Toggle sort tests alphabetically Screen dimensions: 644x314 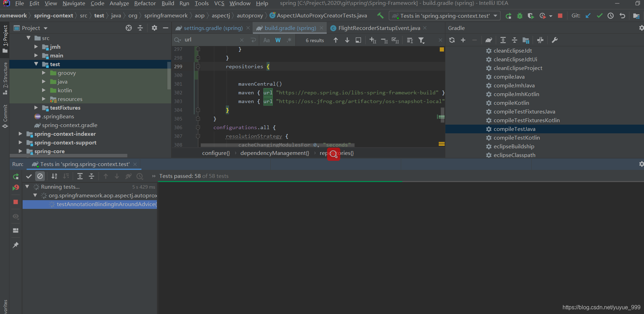[54, 176]
